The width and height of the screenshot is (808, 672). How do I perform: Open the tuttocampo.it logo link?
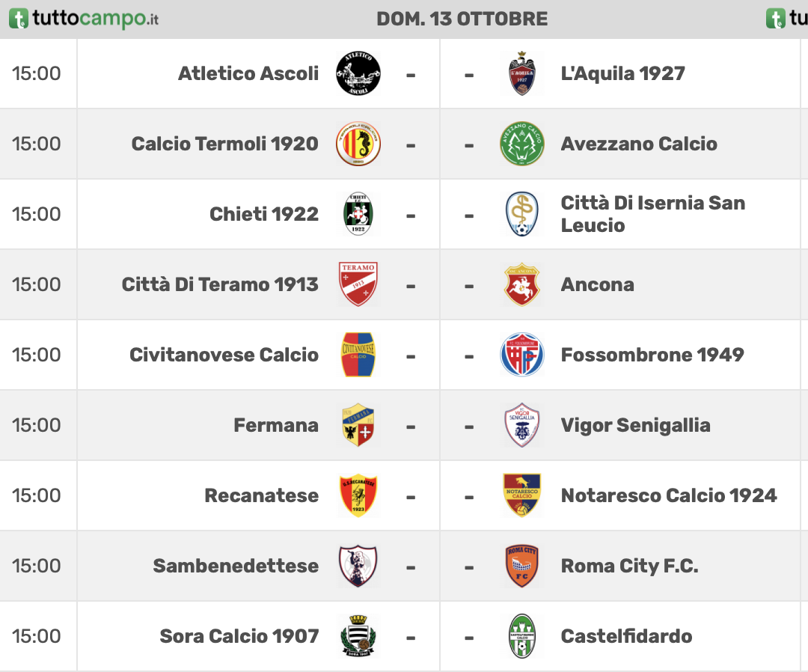click(84, 19)
